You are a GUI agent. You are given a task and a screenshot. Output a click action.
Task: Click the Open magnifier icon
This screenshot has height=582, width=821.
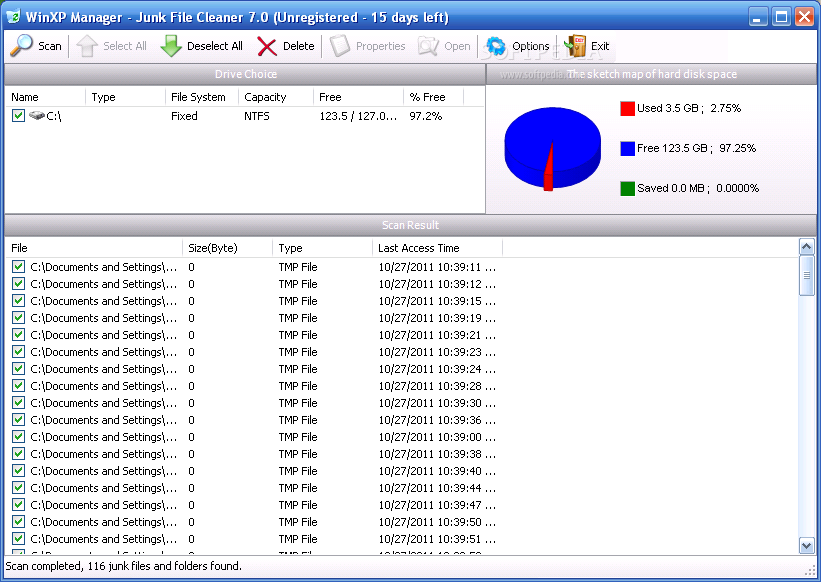[x=428, y=46]
